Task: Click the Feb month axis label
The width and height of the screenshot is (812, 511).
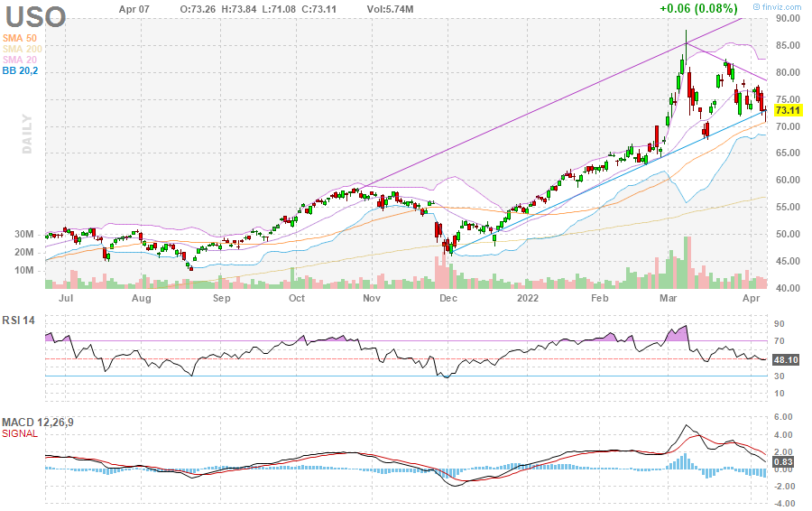Action: (600, 298)
